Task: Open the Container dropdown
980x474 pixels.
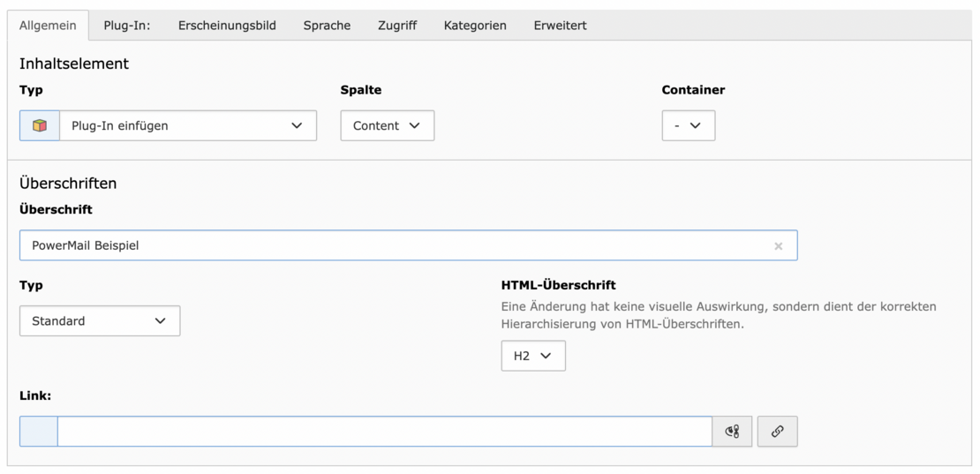Action: point(688,125)
